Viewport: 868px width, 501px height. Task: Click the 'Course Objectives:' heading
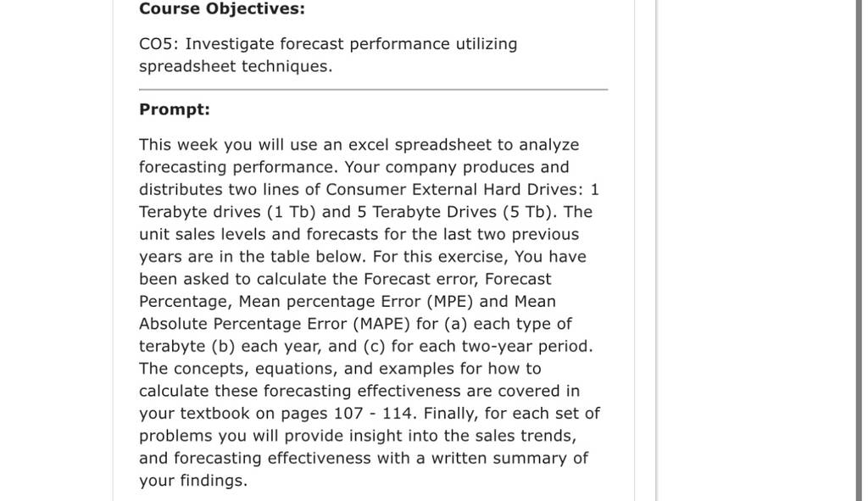[222, 8]
